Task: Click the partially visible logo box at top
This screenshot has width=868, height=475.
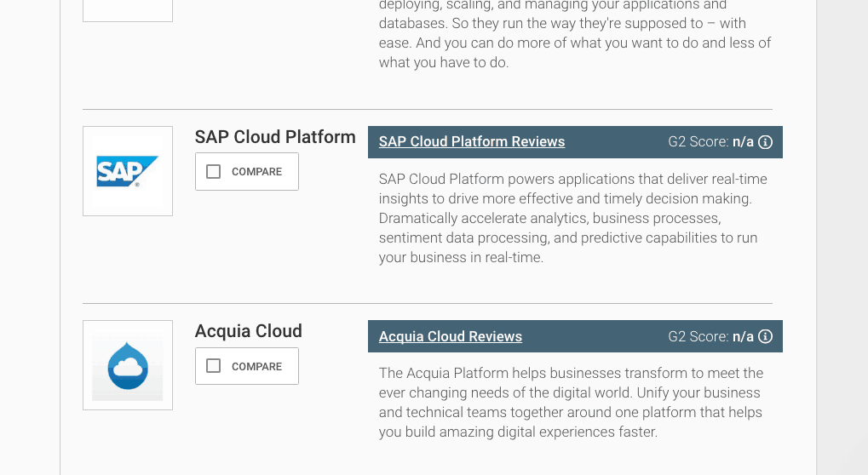Action: tap(128, 10)
